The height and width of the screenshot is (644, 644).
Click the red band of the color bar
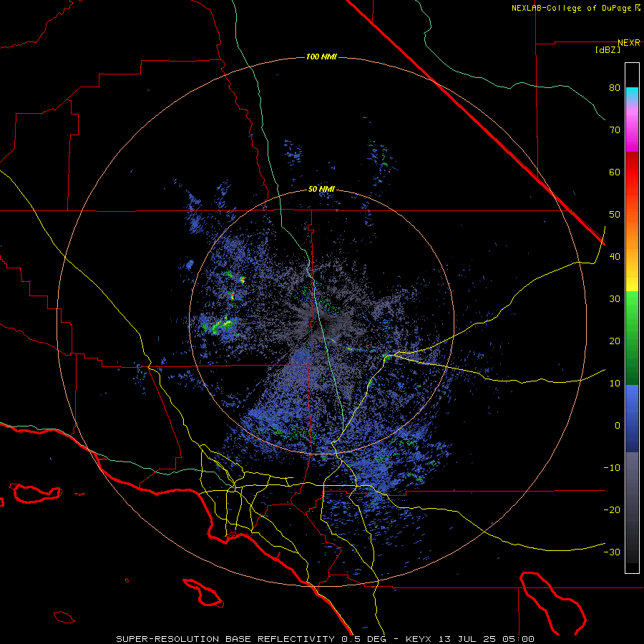click(x=632, y=170)
